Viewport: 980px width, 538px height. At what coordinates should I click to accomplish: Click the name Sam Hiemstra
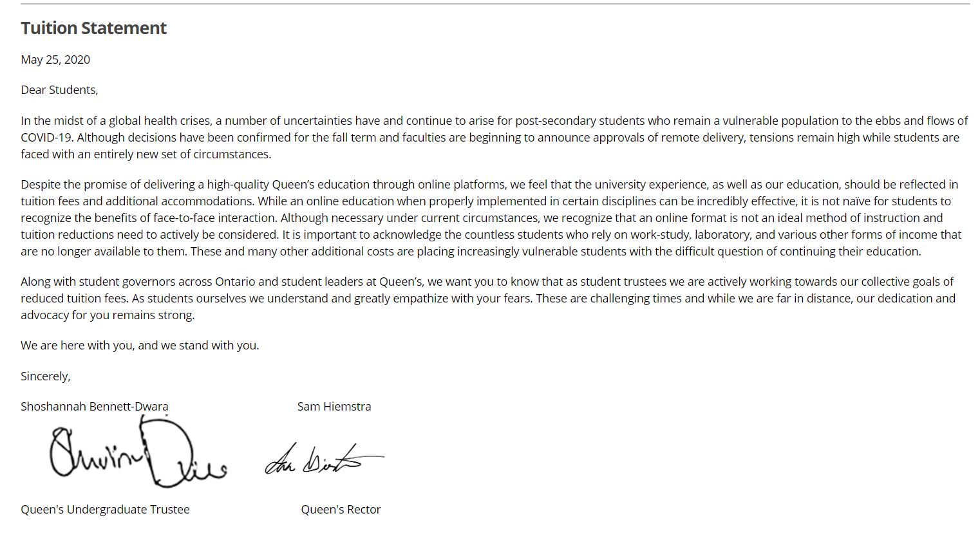pos(334,407)
